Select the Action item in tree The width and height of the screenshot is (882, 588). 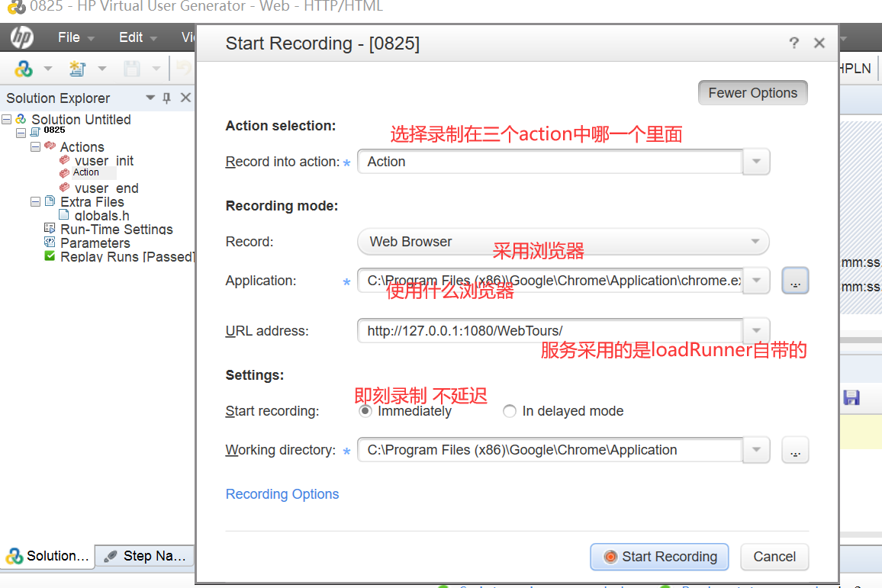click(86, 172)
